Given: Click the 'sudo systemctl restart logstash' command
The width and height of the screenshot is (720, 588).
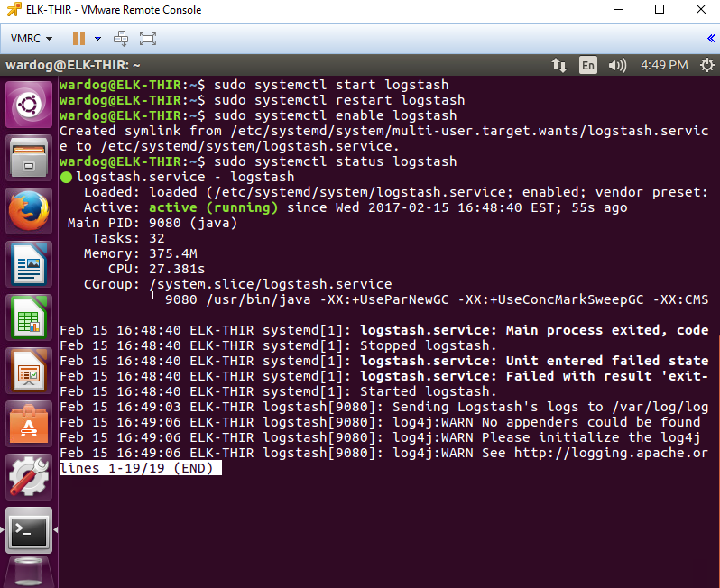Looking at the screenshot, I should tap(339, 100).
